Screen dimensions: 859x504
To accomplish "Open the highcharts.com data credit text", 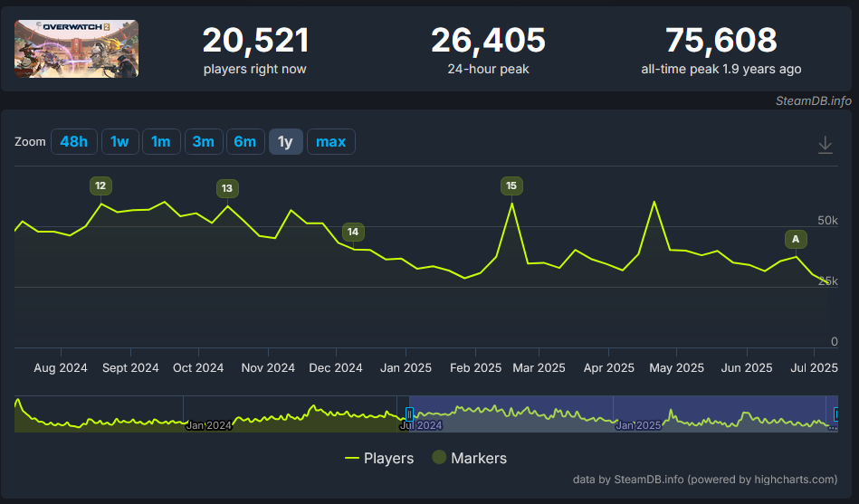I will pos(705,480).
